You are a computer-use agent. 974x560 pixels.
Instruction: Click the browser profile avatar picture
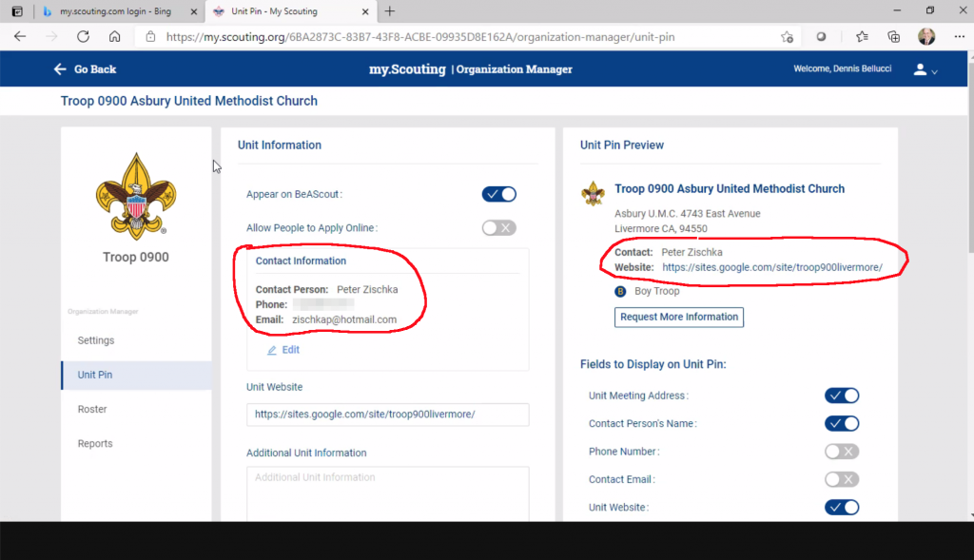(925, 37)
